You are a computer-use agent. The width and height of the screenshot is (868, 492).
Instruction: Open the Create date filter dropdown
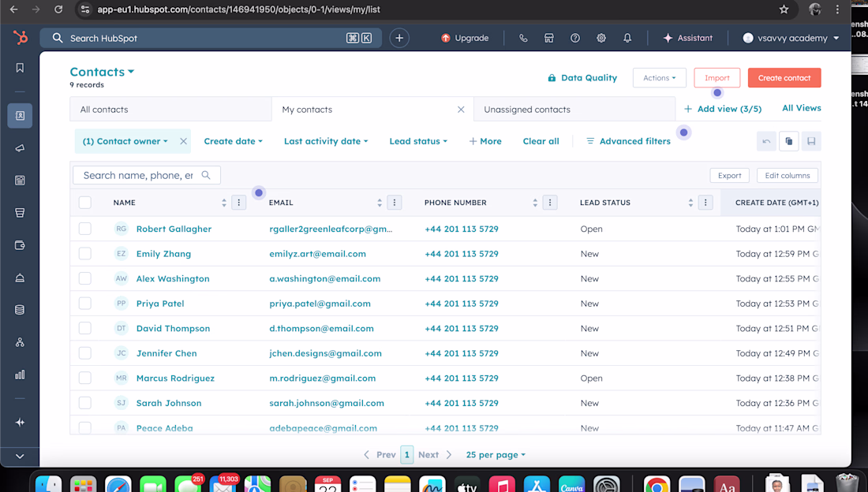[x=233, y=141]
